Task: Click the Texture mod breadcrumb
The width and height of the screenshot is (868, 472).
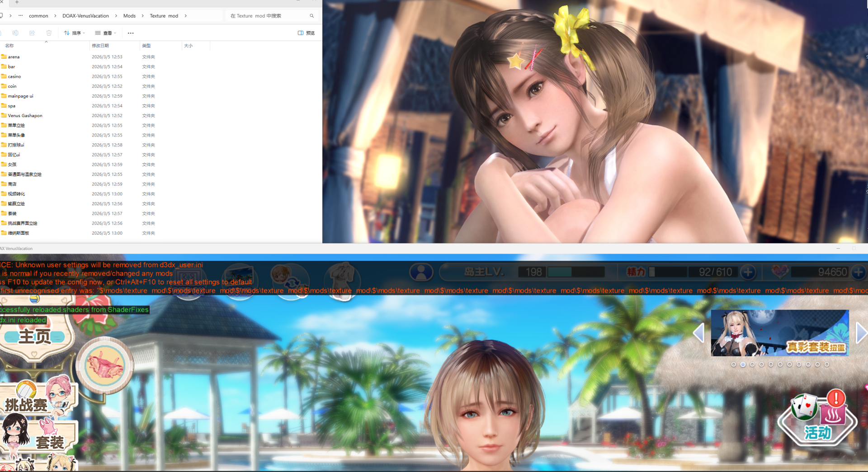Action: [164, 16]
